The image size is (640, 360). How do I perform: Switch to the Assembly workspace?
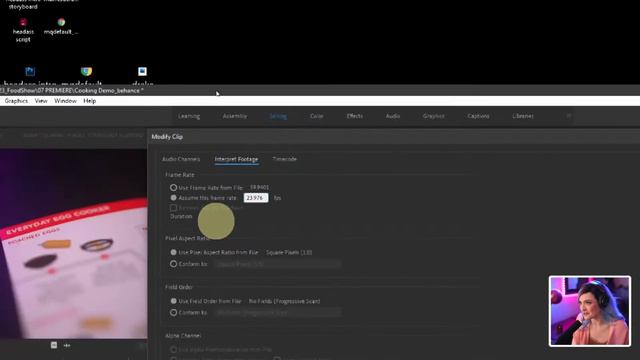tap(235, 116)
